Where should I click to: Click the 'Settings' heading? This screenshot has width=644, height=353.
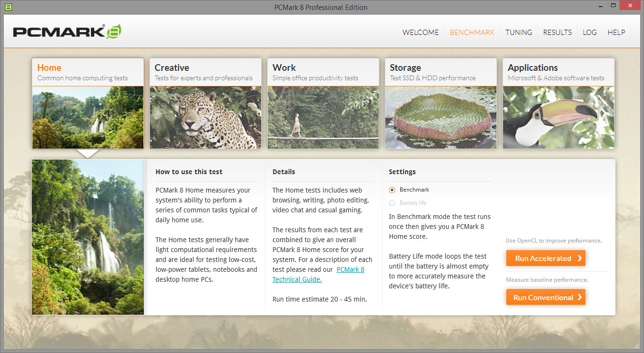(402, 172)
